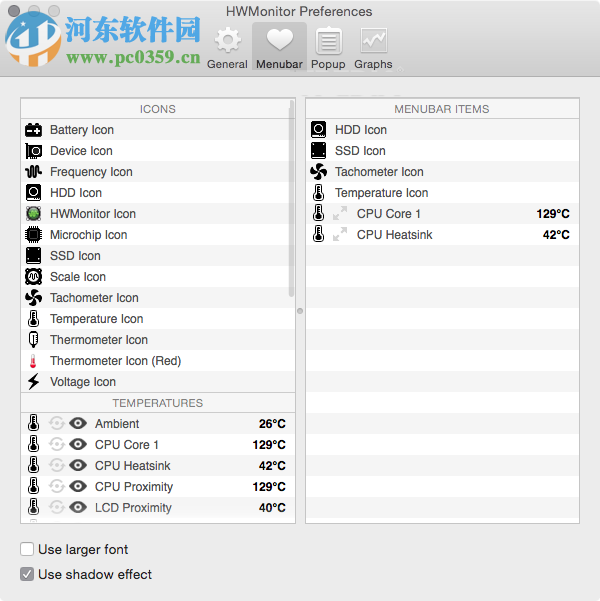Click the expand arrows icon beside Menubar CPU Heatsink
This screenshot has height=601, width=600.
click(x=340, y=234)
